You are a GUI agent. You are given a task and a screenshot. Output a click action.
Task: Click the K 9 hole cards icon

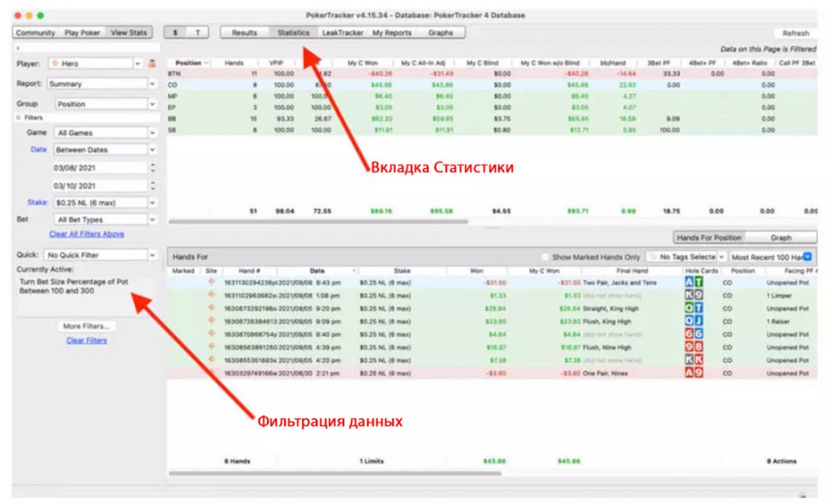pyautogui.click(x=694, y=295)
